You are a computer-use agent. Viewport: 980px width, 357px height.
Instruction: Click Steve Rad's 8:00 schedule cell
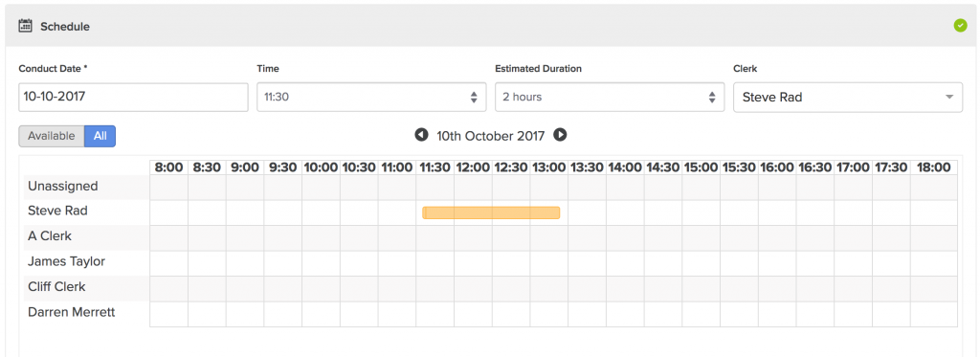[168, 212]
